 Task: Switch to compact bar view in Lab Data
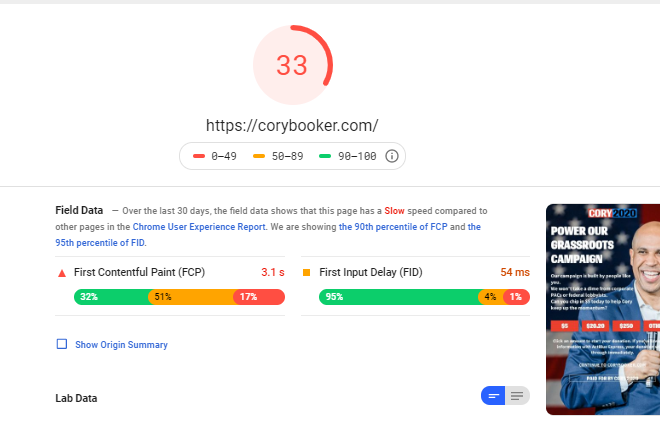[493, 396]
